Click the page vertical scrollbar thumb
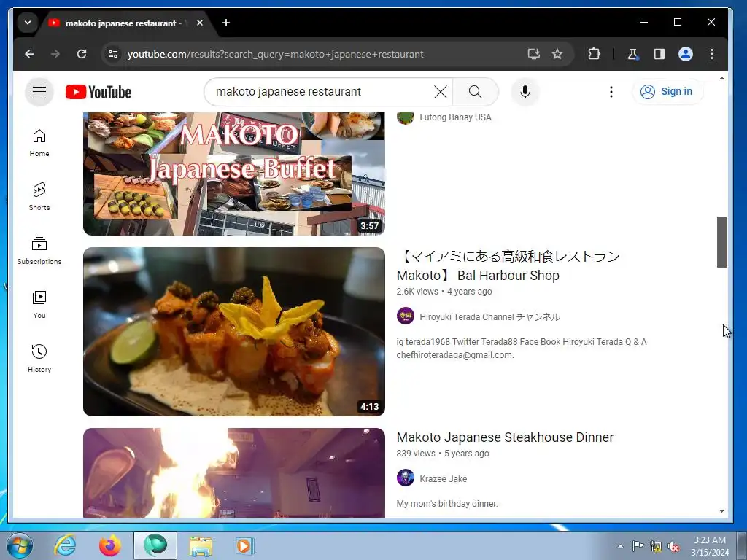Image resolution: width=747 pixels, height=560 pixels. 721,242
